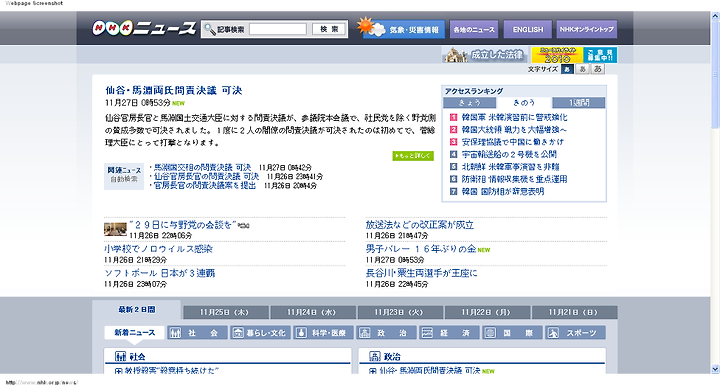720x385 pixels.
Task: Click the green もっと詳しく button
Action: coord(413,156)
